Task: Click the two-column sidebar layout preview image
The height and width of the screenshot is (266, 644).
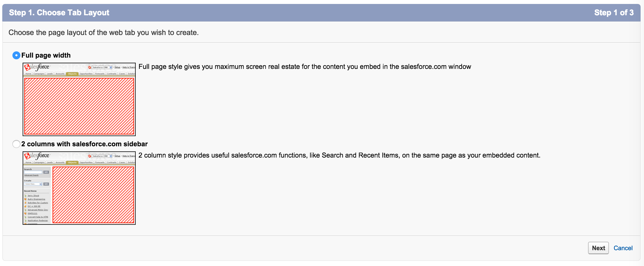Action: coord(79,188)
